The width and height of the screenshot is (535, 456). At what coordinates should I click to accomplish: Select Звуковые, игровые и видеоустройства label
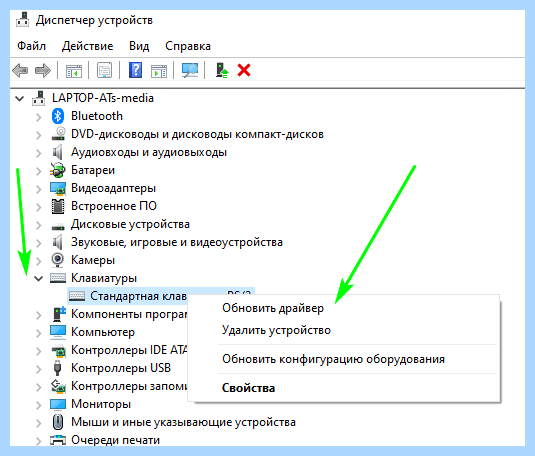[177, 242]
